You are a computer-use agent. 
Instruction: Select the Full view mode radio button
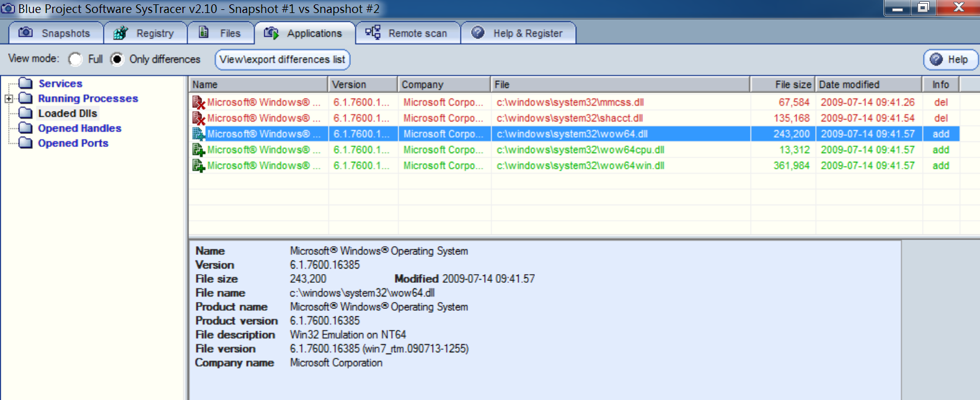click(76, 59)
